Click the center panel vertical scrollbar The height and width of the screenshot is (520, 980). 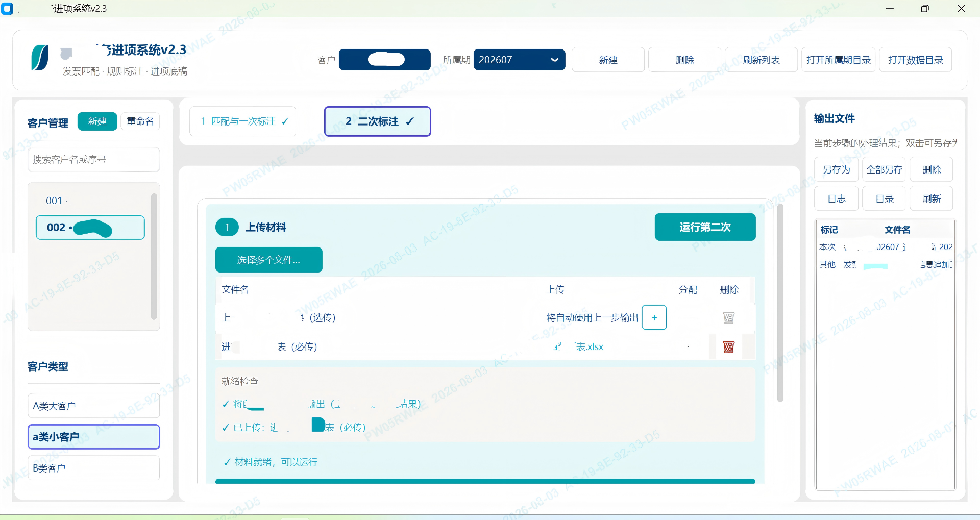tap(780, 303)
